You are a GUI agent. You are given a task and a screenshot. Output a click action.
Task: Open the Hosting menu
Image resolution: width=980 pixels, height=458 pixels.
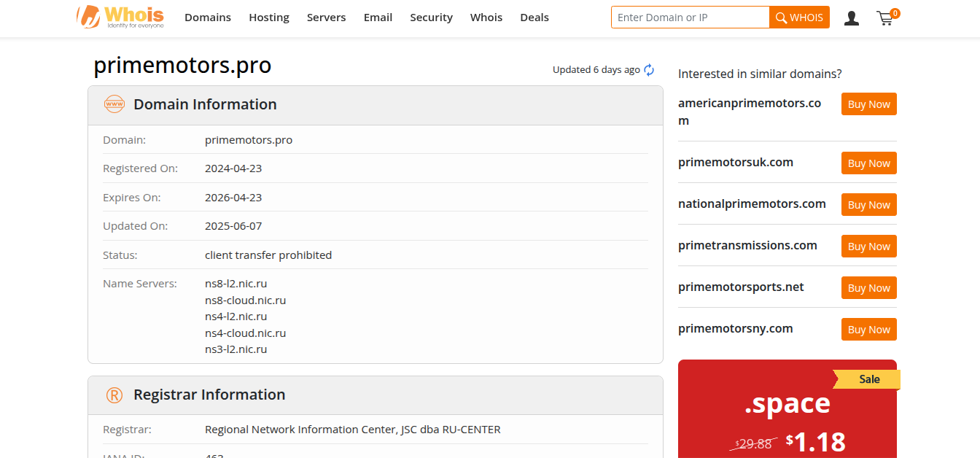(x=269, y=18)
